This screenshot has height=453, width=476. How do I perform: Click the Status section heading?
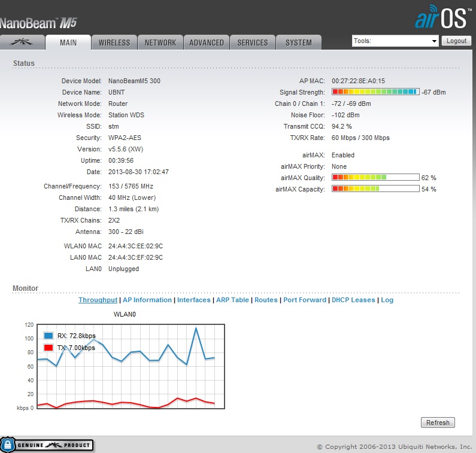[24, 63]
